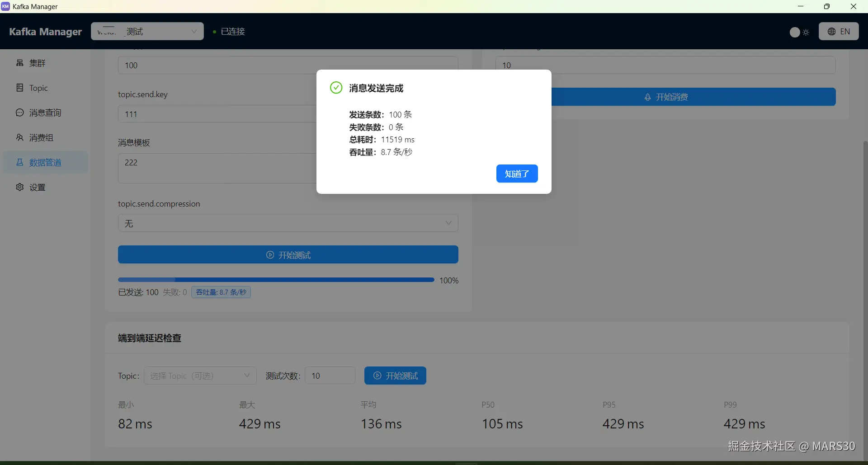The image size is (868, 465).
Task: Click the data pipeline flask icon
Action: click(20, 162)
